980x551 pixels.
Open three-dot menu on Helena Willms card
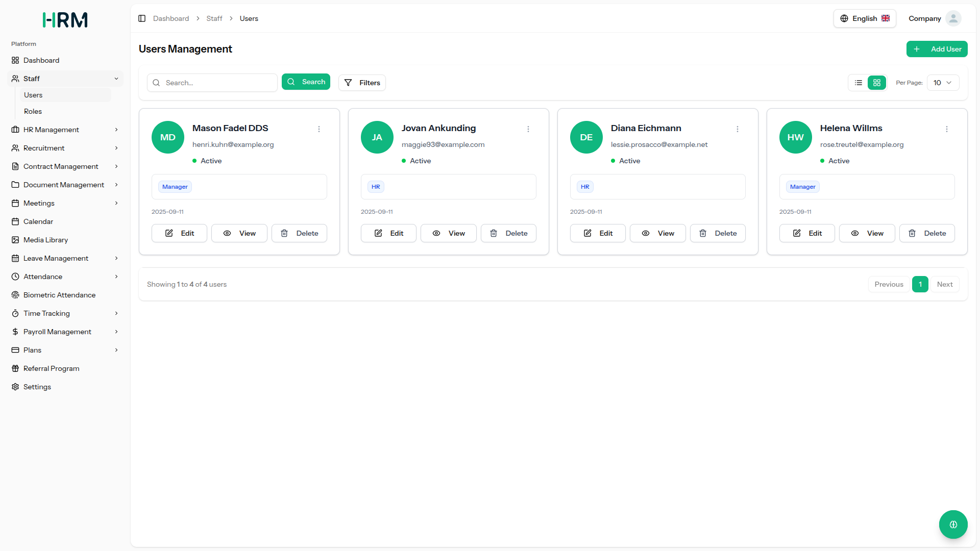(x=947, y=129)
